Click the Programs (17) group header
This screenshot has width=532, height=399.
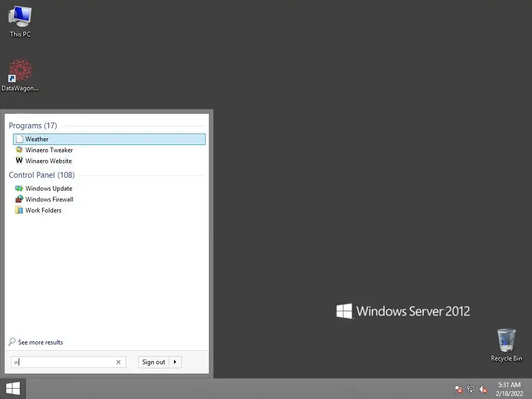click(x=33, y=126)
